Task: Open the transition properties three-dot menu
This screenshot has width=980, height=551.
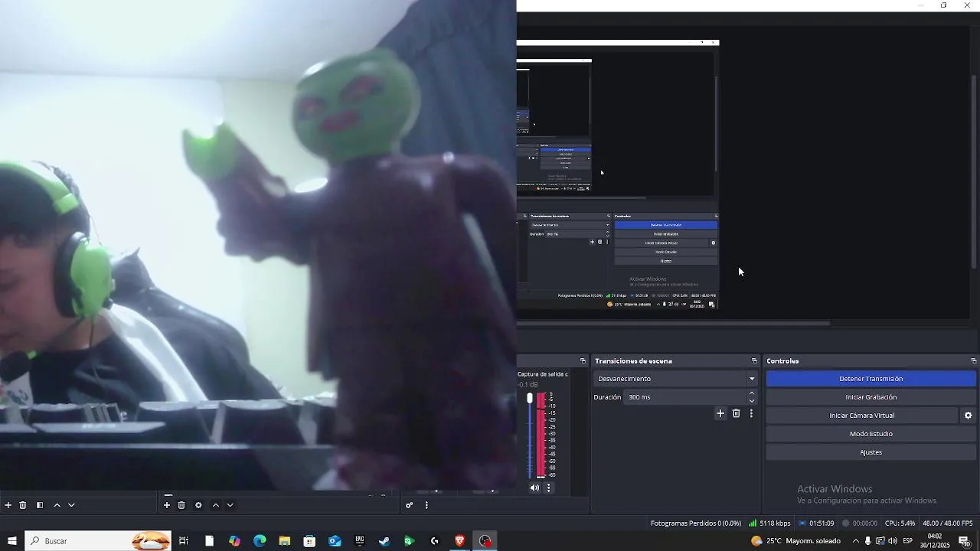Action: (751, 413)
